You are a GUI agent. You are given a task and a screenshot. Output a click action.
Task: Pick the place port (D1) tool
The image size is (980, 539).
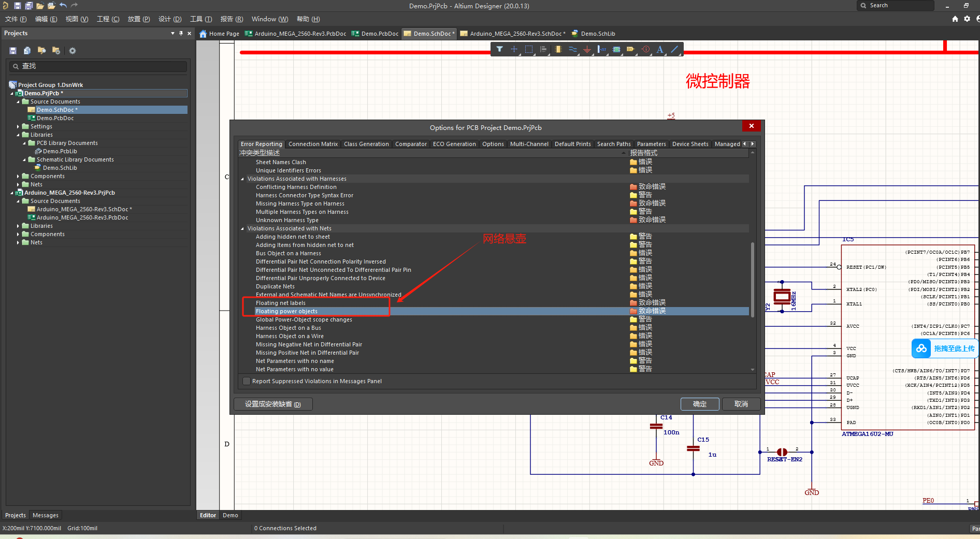(630, 49)
